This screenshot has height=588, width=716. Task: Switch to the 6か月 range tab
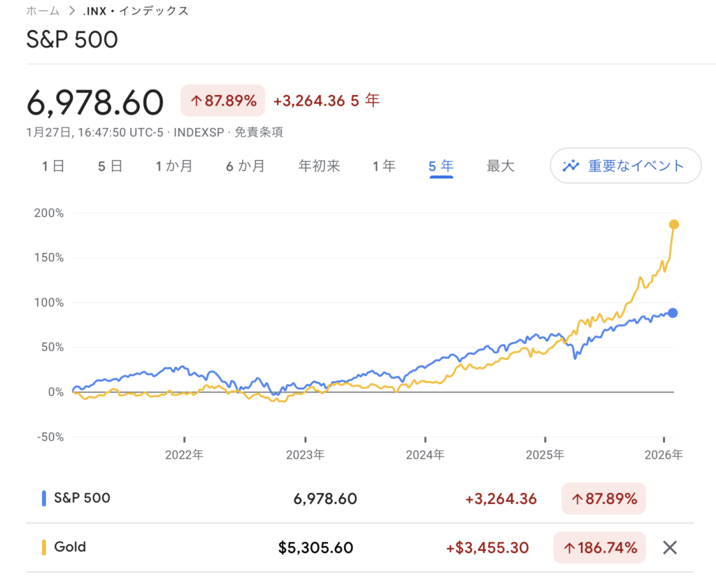245,166
